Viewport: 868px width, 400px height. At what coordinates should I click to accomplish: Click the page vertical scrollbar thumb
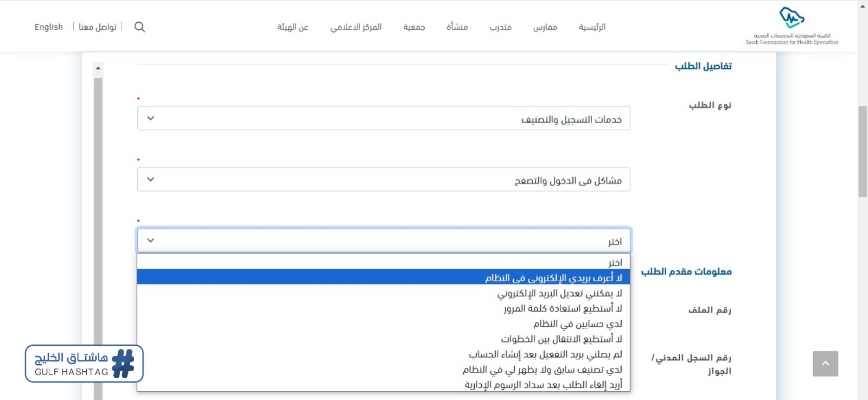point(863,152)
